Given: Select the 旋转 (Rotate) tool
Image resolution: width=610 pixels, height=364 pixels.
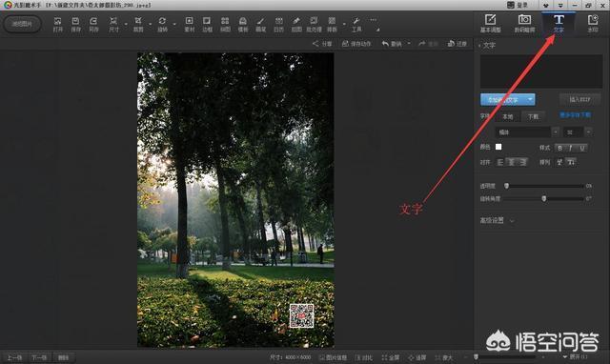Looking at the screenshot, I should [x=162, y=24].
